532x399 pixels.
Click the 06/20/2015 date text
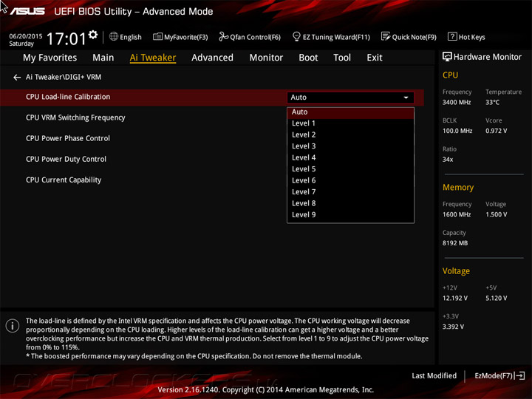coord(26,36)
